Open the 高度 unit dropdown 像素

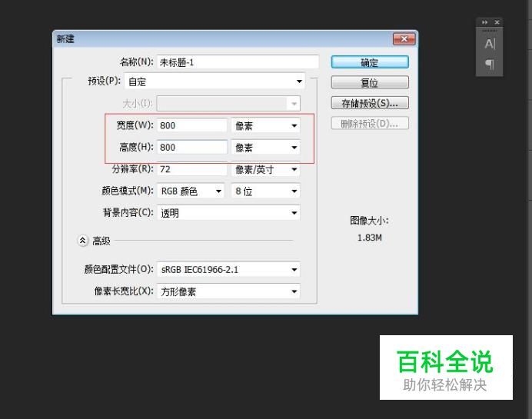(x=265, y=148)
